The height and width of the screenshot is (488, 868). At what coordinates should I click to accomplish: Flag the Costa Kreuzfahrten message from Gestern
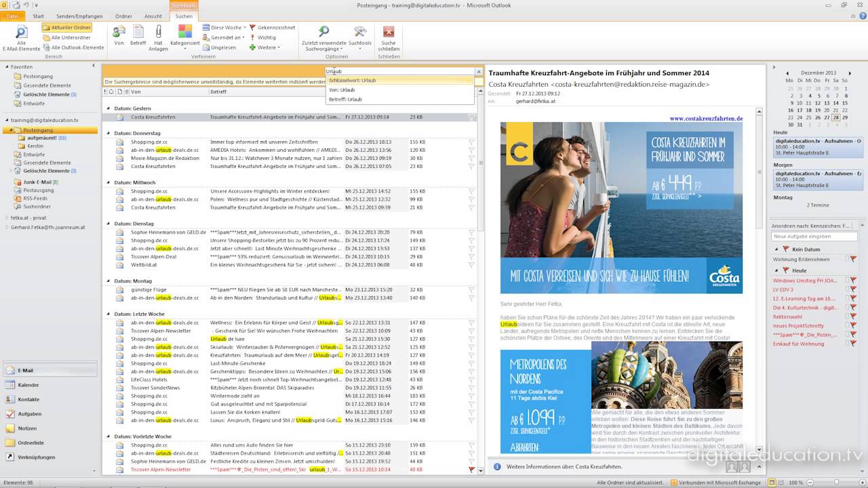click(x=472, y=117)
